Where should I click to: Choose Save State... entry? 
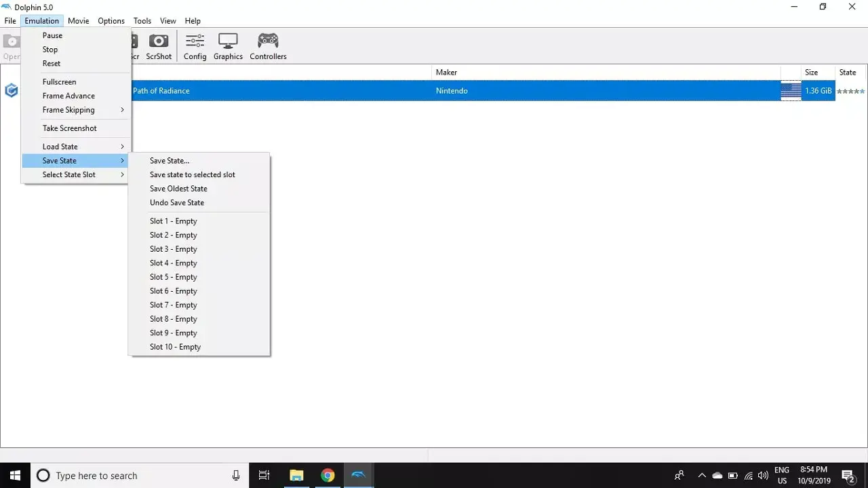pos(199,161)
